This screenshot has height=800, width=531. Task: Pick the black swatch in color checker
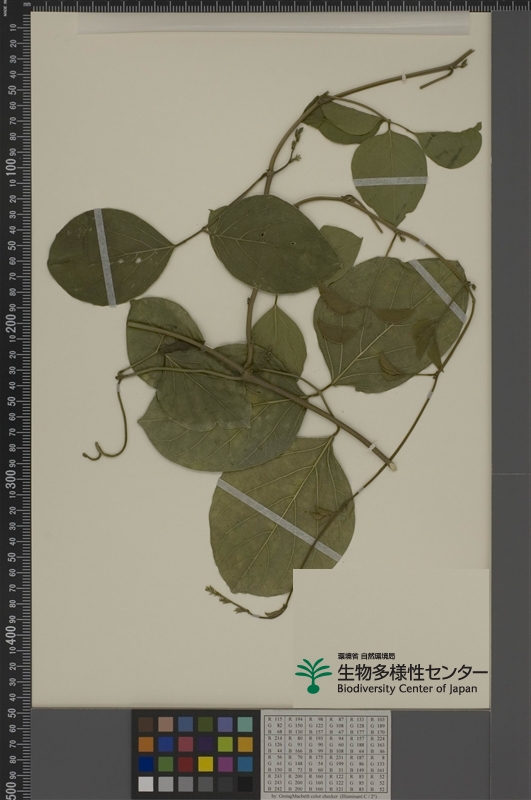[x=245, y=784]
